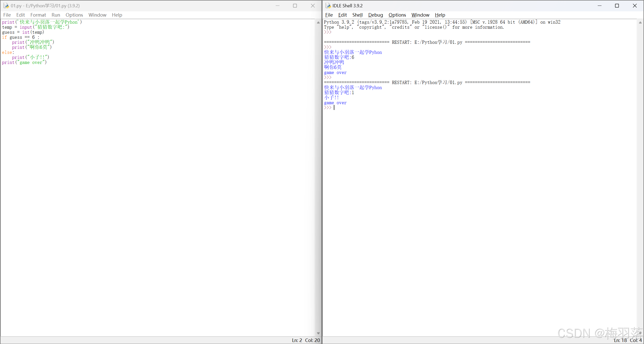Open the Run menu in the editor
Image resolution: width=644 pixels, height=344 pixels.
[x=56, y=15]
